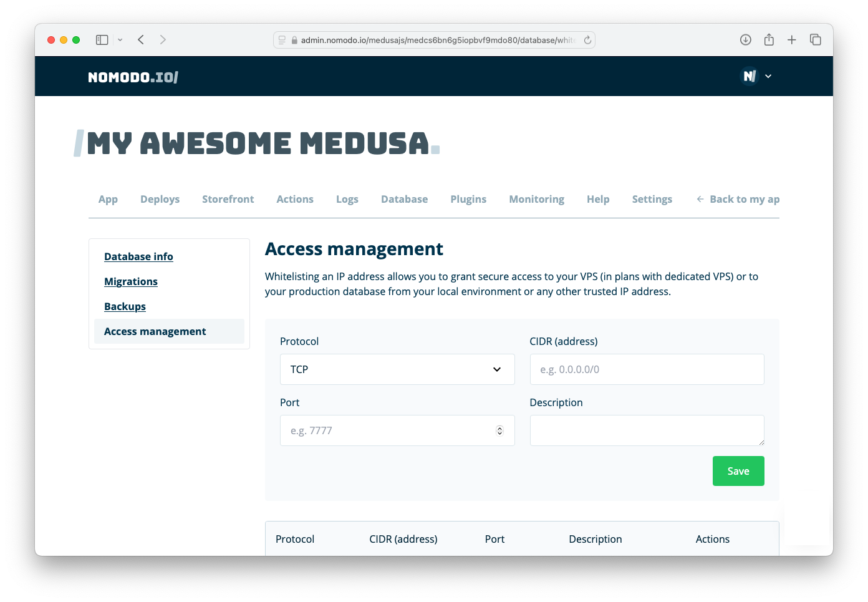View the Monitoring tab
This screenshot has width=868, height=602.
[536, 199]
